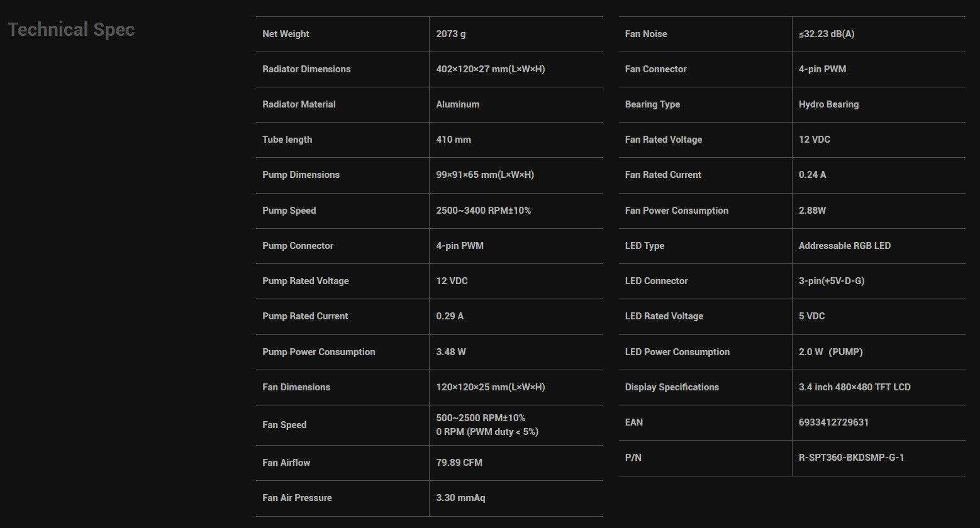
Task: Click the Fan Speed 500~2500 RPM text
Action: pyautogui.click(x=481, y=418)
